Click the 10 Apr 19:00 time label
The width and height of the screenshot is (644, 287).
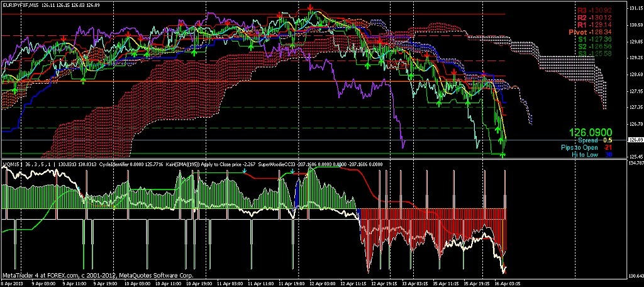(x=201, y=283)
